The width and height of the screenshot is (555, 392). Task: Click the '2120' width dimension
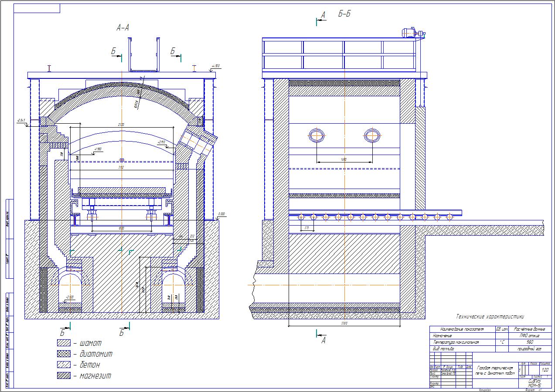[x=121, y=125]
